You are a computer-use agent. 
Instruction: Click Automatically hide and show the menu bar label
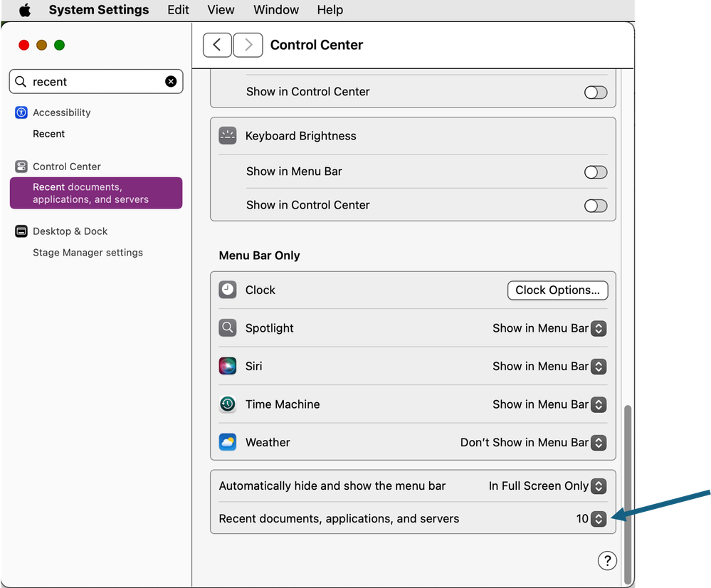332,486
